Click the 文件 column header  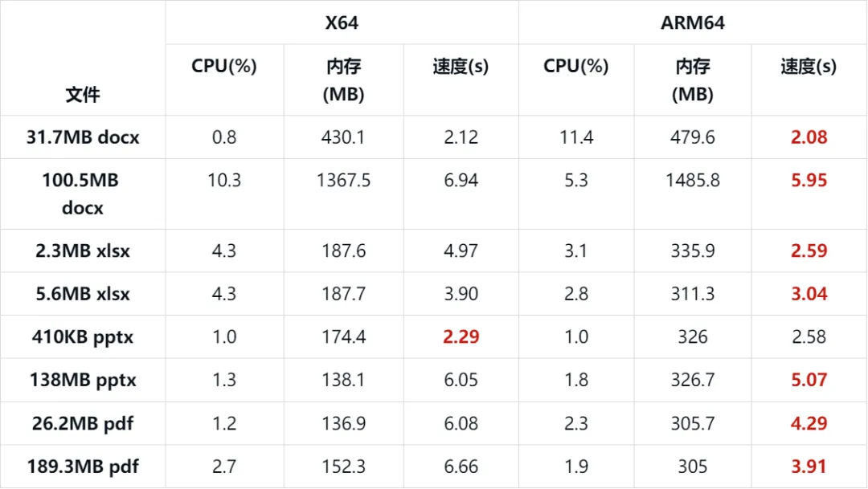click(x=83, y=95)
